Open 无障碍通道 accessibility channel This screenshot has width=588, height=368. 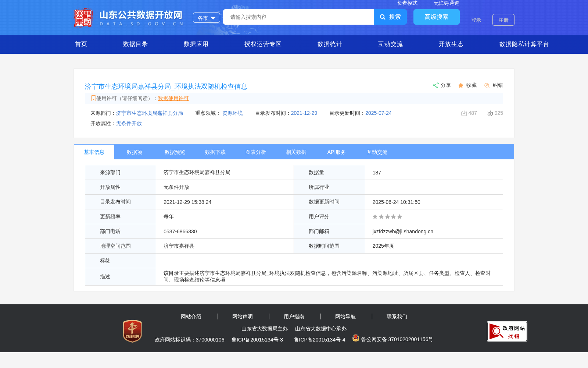[x=447, y=3]
